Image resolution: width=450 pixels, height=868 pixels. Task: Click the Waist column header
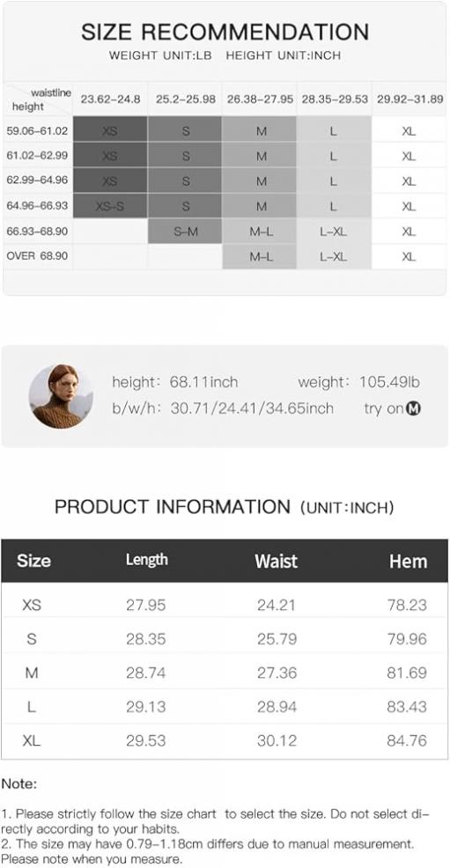click(277, 561)
